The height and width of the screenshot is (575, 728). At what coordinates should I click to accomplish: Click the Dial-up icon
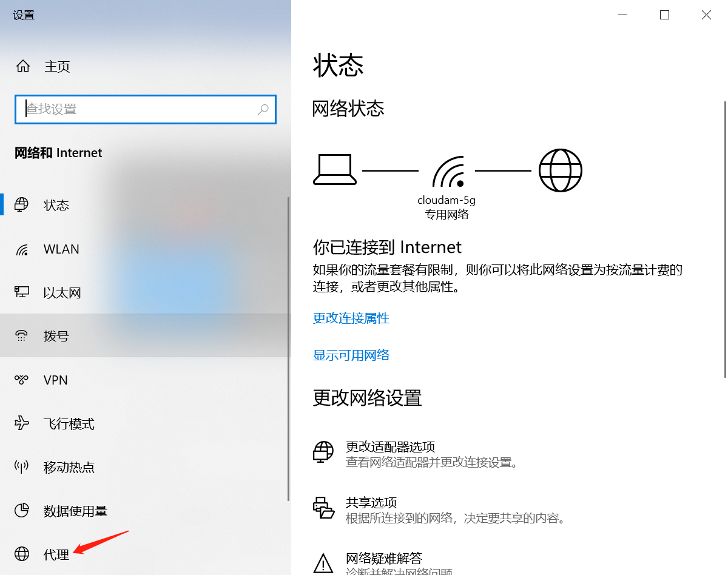click(22, 336)
